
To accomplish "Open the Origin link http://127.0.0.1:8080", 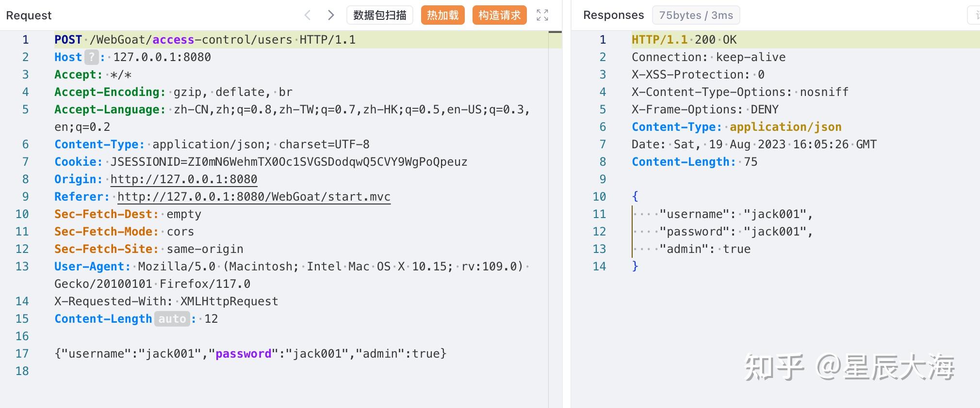I will pyautogui.click(x=183, y=179).
